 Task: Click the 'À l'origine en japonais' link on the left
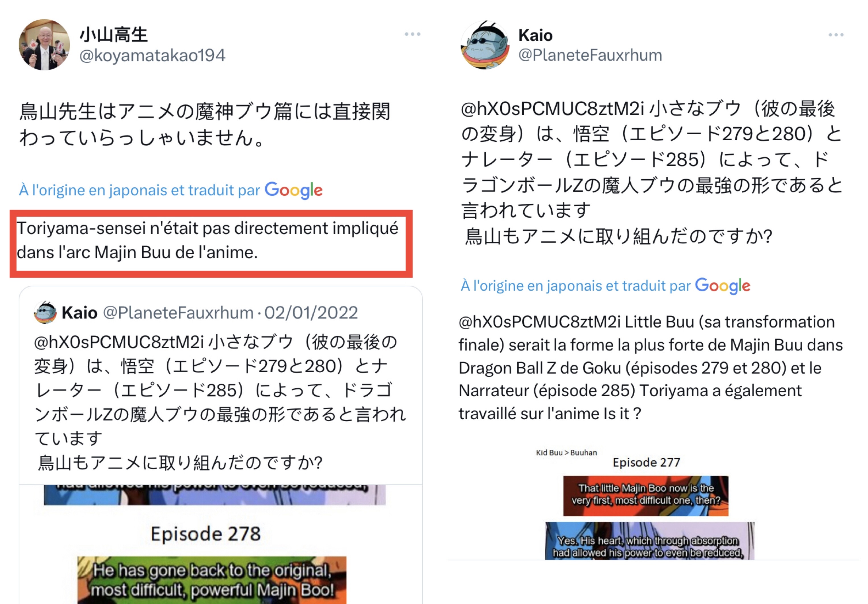point(139,190)
